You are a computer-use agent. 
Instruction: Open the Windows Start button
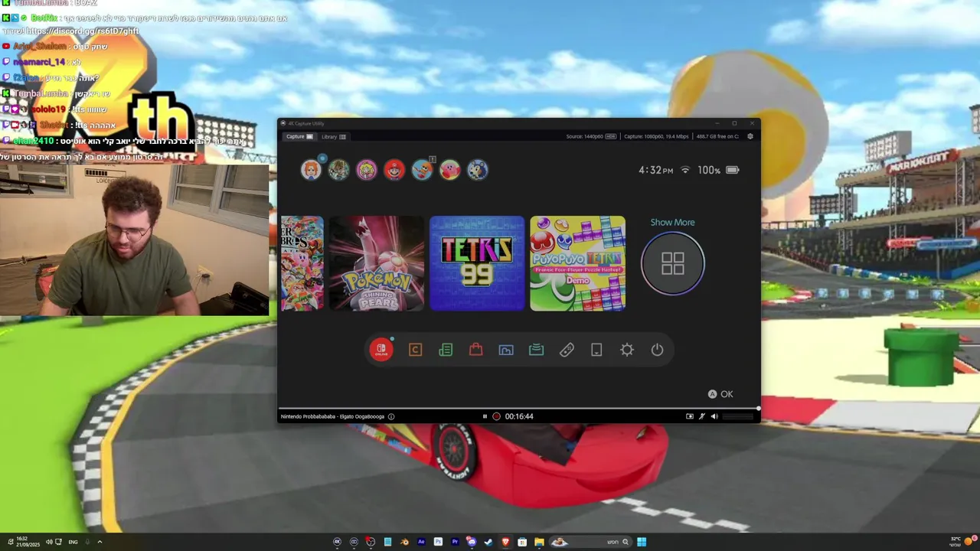point(642,542)
